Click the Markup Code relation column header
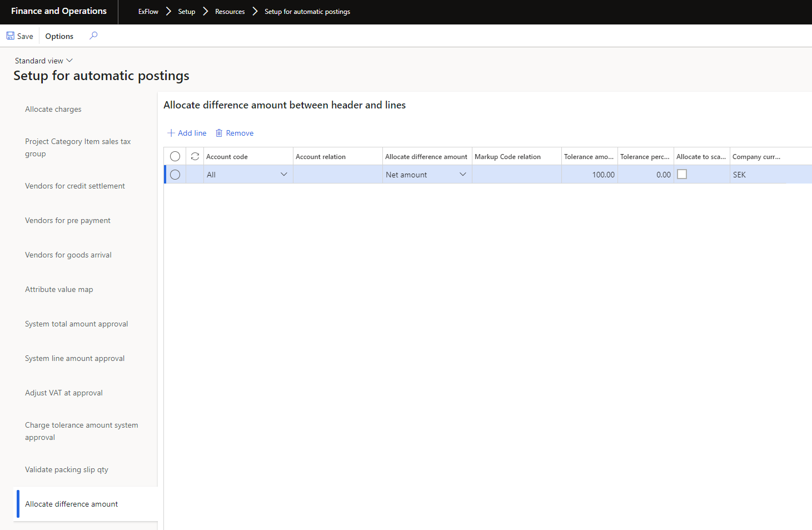The image size is (812, 530). coord(516,156)
